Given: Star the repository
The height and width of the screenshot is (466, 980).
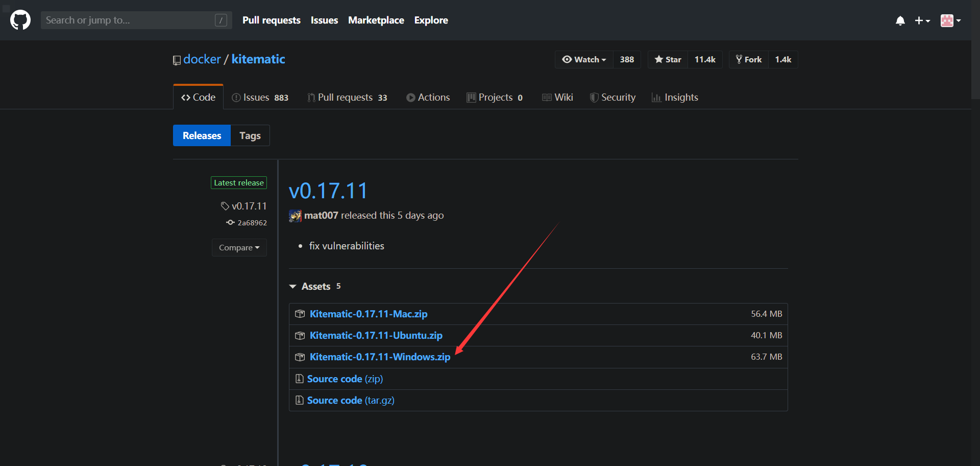Looking at the screenshot, I should [x=668, y=60].
